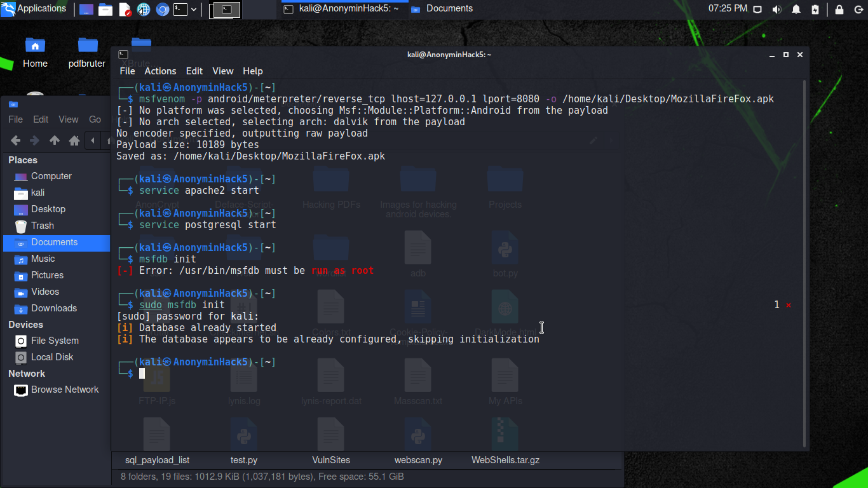The image size is (868, 488).
Task: Open the notifications bell tray icon
Action: click(796, 9)
